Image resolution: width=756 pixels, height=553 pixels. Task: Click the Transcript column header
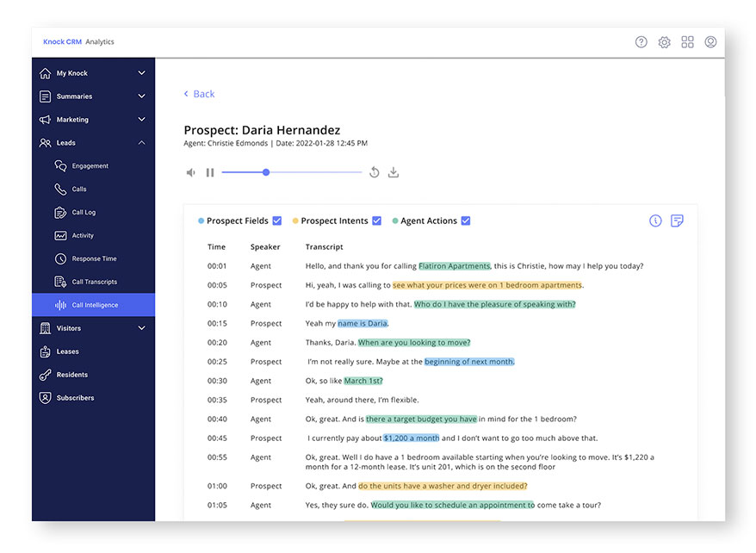coord(324,247)
